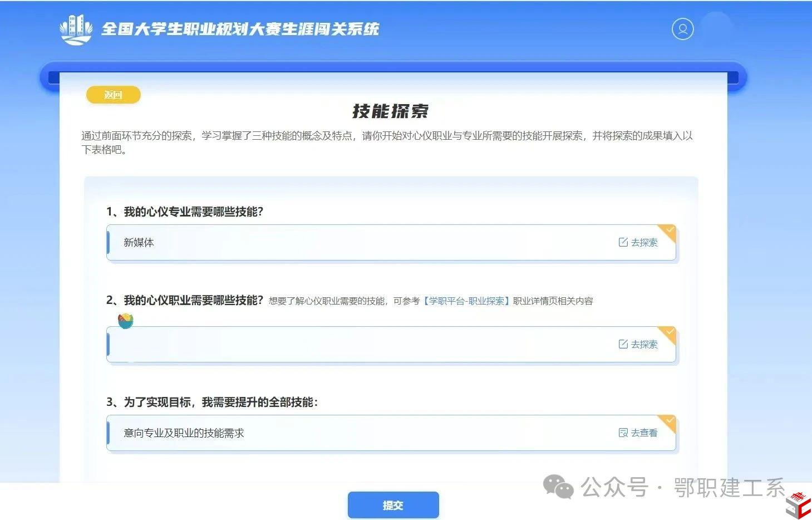812x520 pixels.
Task: Open the user profile icon
Action: click(x=682, y=29)
